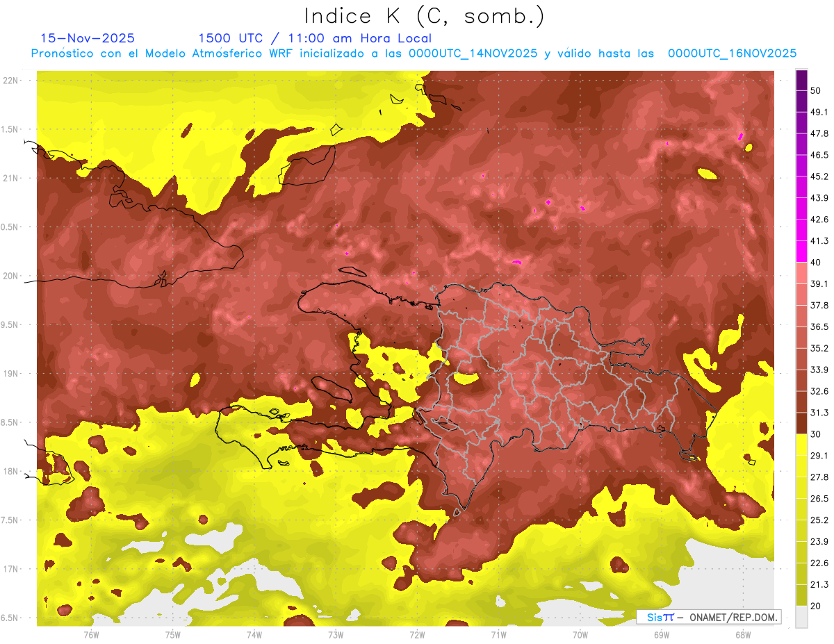Click the gray swatch below legend value 20
The width and height of the screenshot is (834, 644).
[x=801, y=617]
